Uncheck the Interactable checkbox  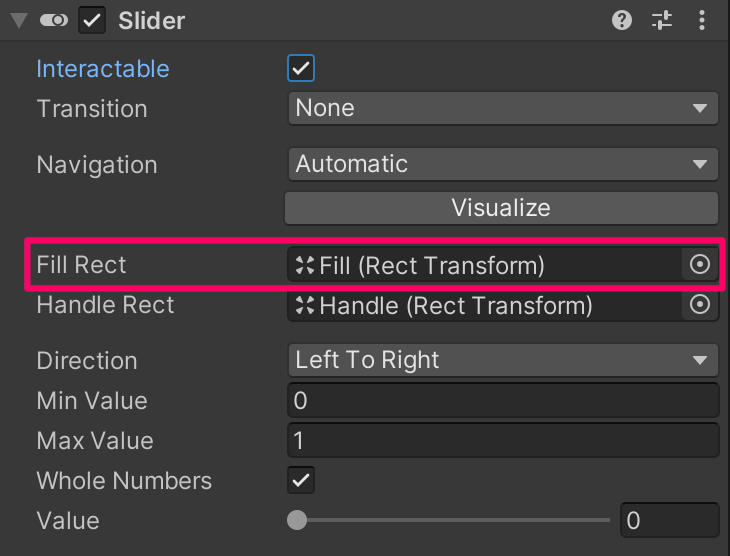301,68
